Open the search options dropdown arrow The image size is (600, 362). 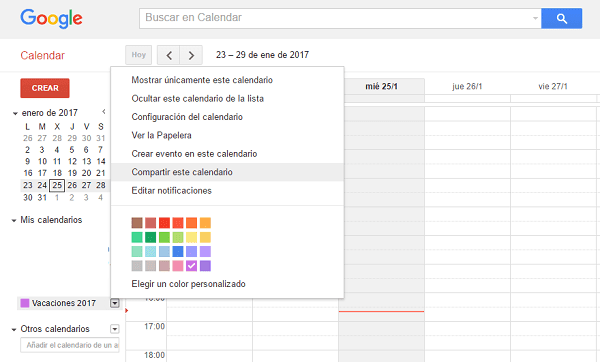point(535,18)
